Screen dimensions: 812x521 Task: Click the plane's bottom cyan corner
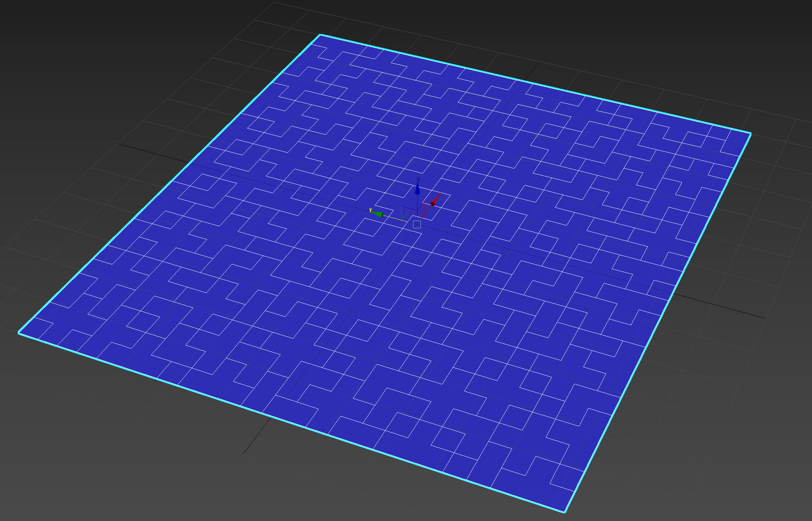(564, 512)
